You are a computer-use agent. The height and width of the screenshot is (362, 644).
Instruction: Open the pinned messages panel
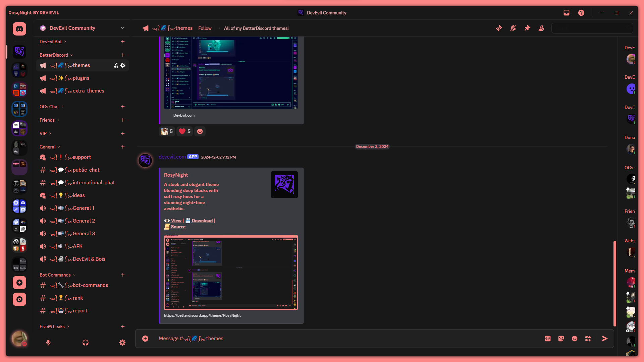point(527,28)
